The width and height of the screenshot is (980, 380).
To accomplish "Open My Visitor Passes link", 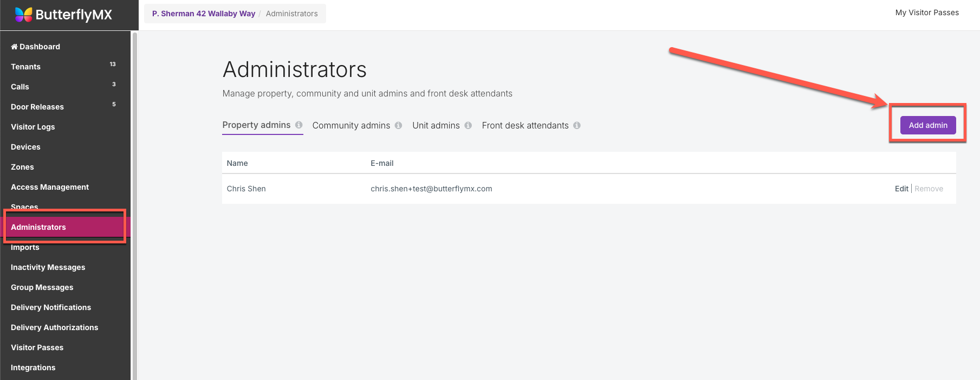I will coord(927,12).
